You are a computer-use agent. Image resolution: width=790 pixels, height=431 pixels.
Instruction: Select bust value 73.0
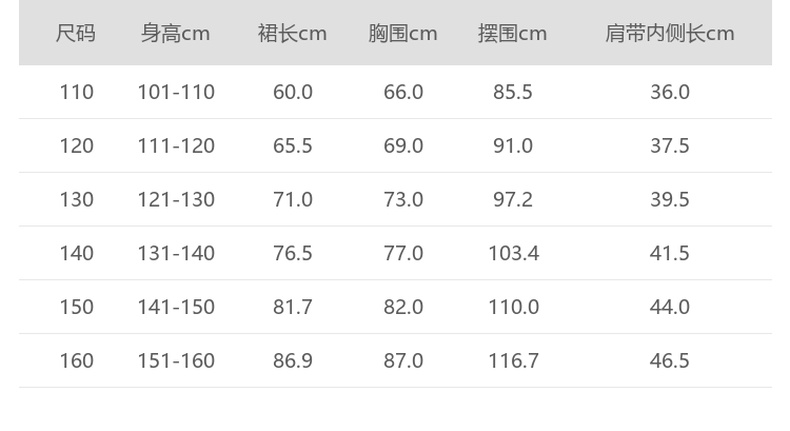pos(403,200)
